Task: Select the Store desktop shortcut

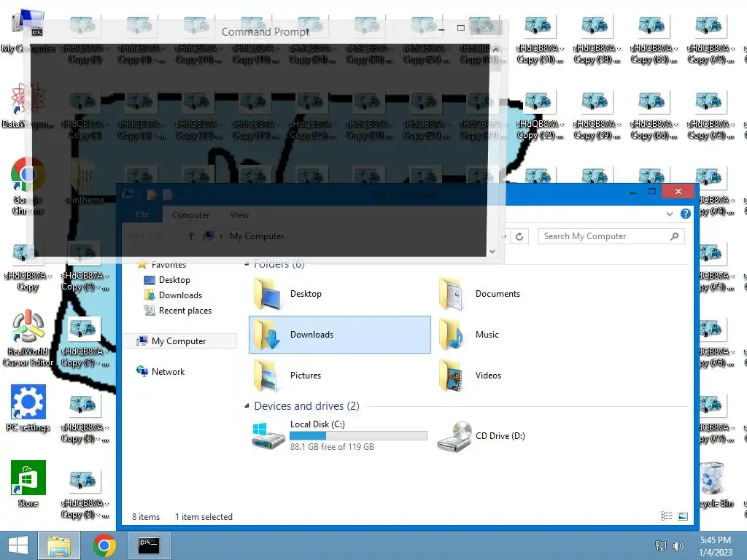Action: [28, 484]
